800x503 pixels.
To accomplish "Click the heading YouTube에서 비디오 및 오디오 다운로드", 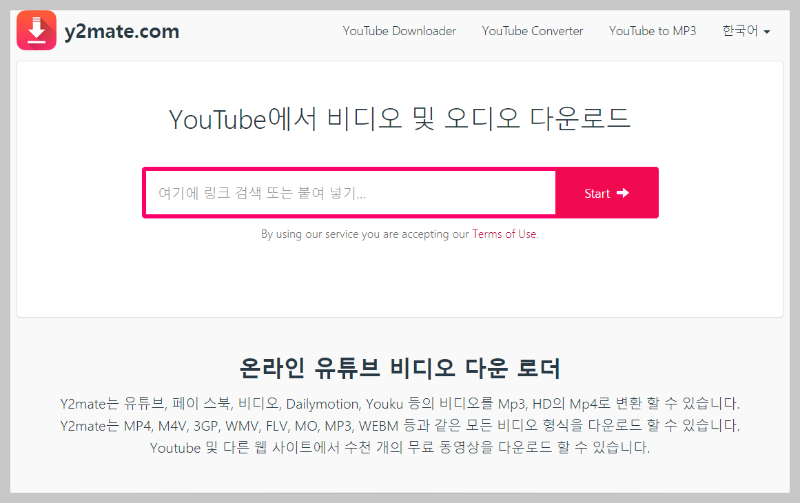I will tap(399, 119).
